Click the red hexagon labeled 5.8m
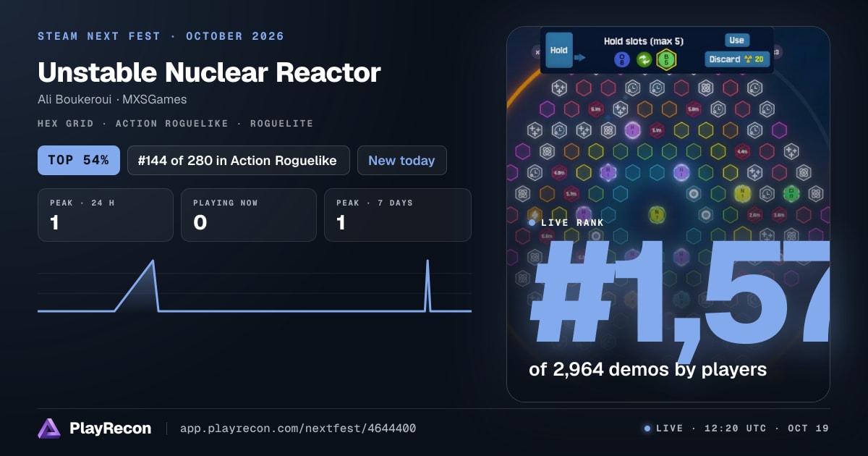The width and height of the screenshot is (868, 456). click(694, 109)
